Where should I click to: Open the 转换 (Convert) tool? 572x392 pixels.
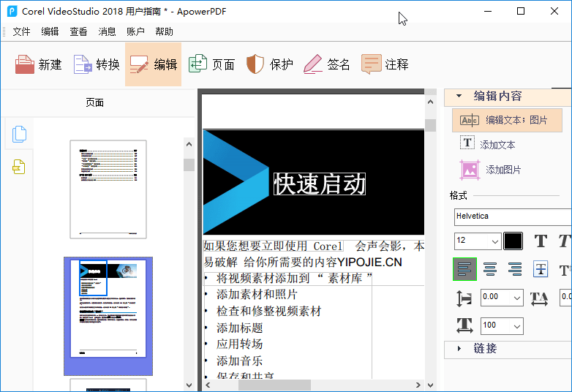(97, 64)
